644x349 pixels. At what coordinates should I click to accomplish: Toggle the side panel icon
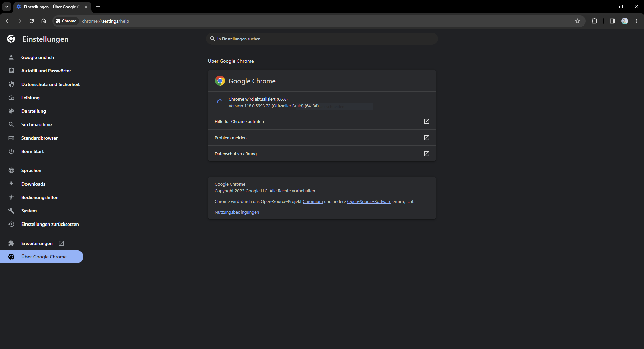[x=612, y=21]
